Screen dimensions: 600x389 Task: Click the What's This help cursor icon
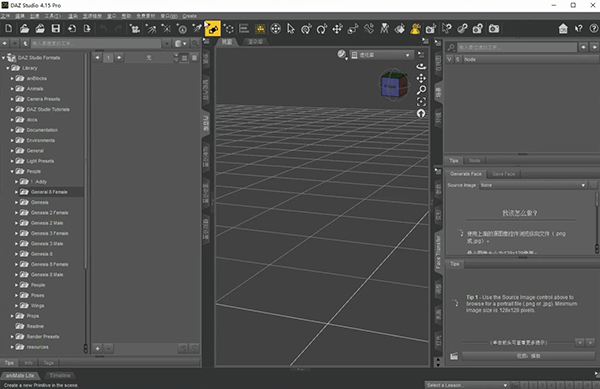point(579,29)
